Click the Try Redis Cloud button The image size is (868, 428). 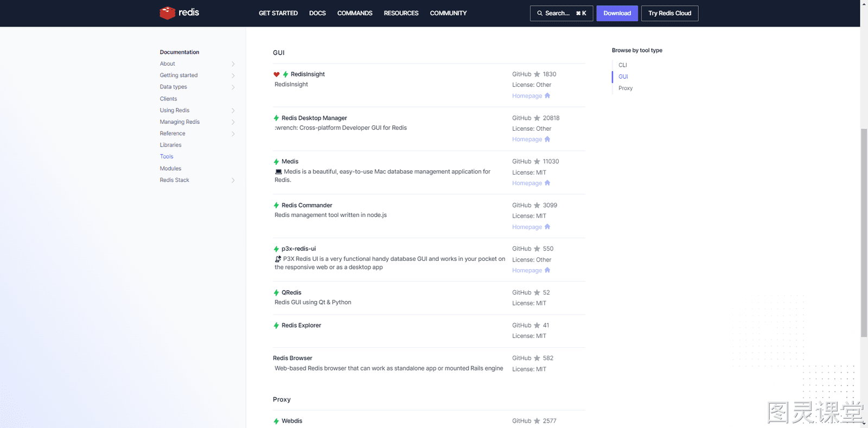tap(670, 13)
